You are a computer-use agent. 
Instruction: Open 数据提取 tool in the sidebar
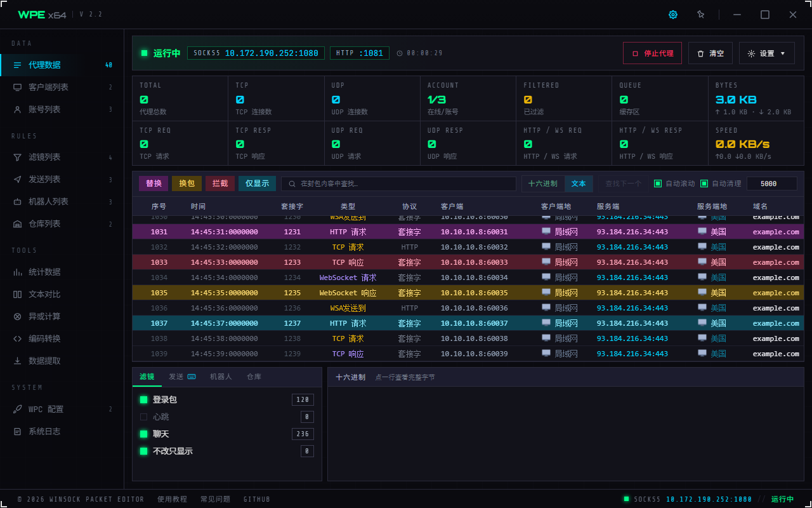62,361
